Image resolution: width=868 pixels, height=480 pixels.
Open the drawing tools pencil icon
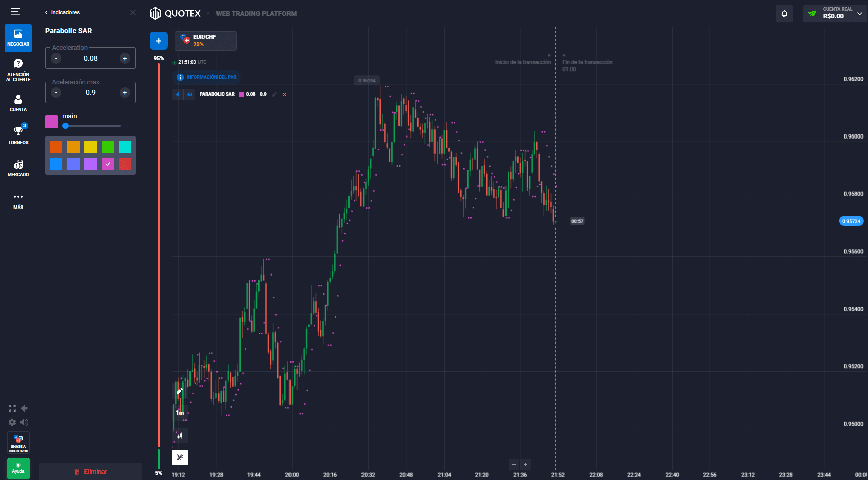click(x=180, y=391)
